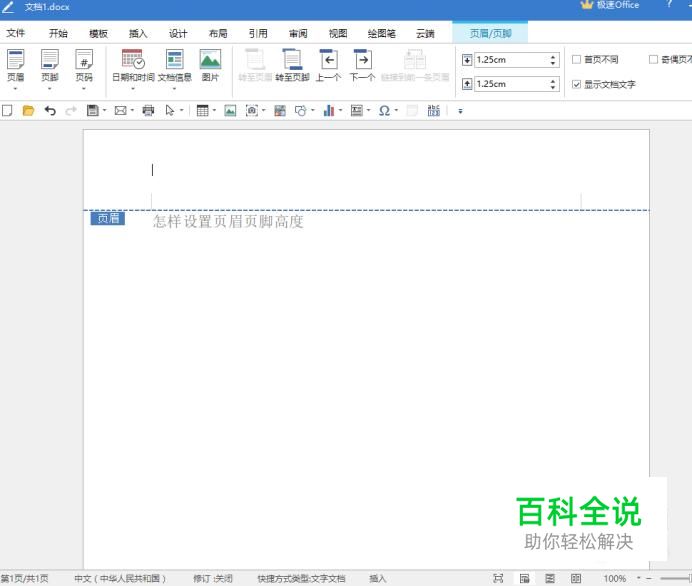The image size is (692, 586).
Task: Expand the 页码 button dropdown arrow
Action: [x=84, y=89]
